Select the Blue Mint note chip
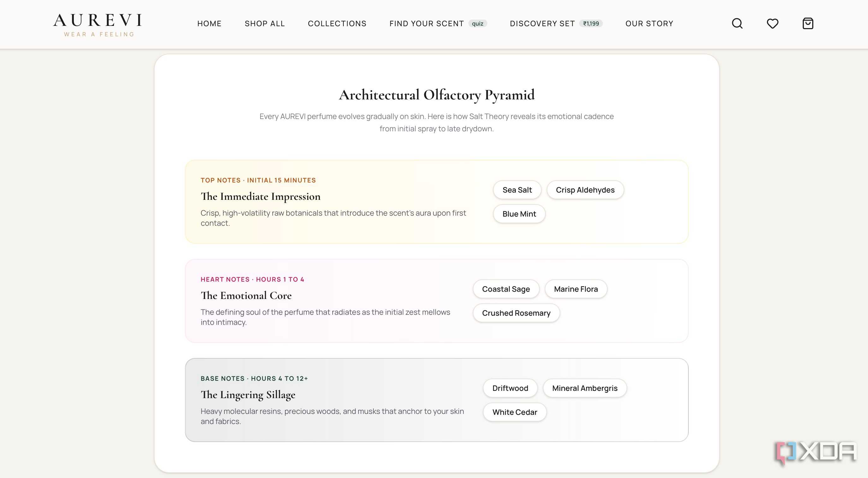868x478 pixels. tap(519, 214)
